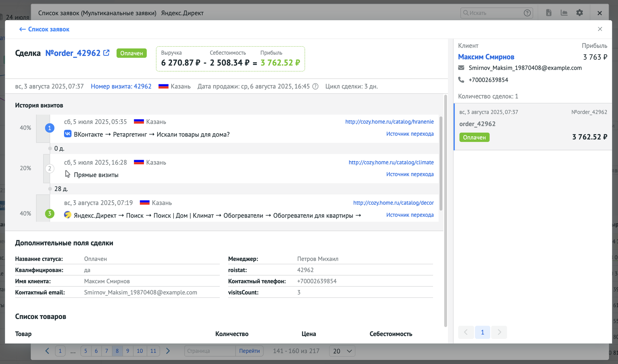The image size is (618, 364).
Task: Open page 11 in pagination
Action: (x=153, y=351)
